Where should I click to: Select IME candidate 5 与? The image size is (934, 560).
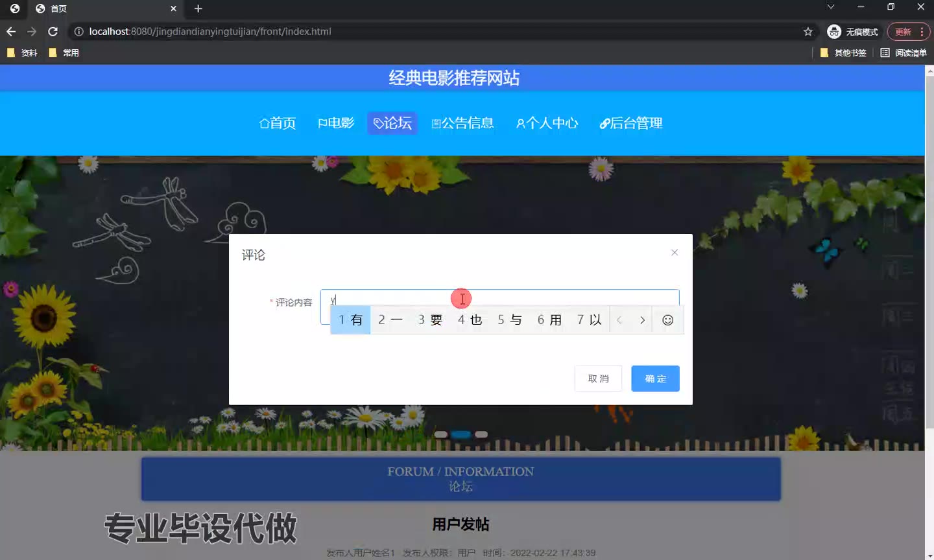(510, 320)
